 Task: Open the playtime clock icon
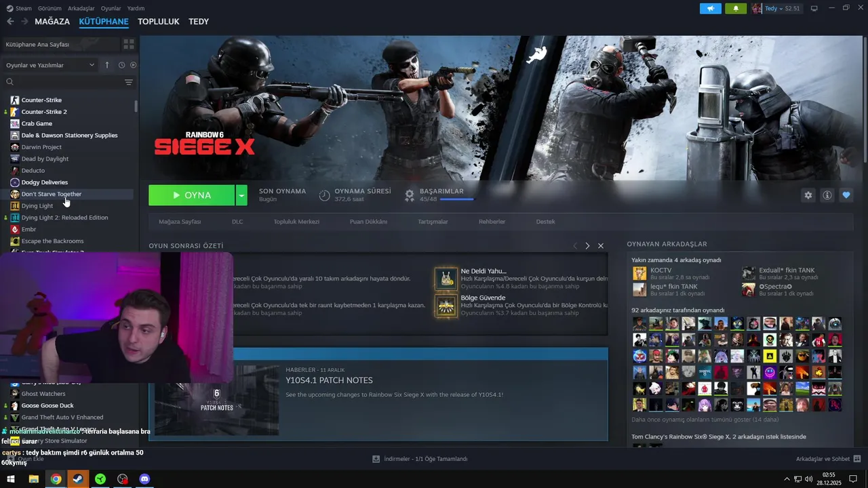324,195
